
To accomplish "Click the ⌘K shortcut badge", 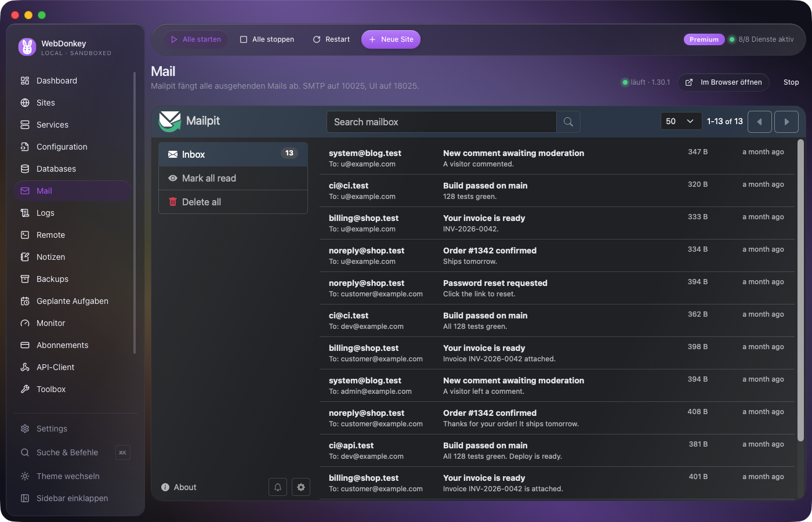I will [123, 452].
